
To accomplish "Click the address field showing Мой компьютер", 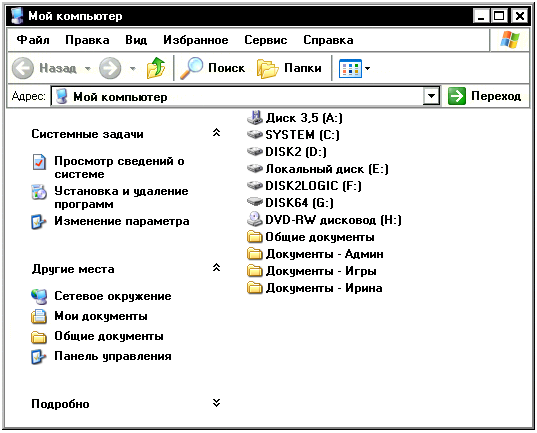I will [237, 96].
